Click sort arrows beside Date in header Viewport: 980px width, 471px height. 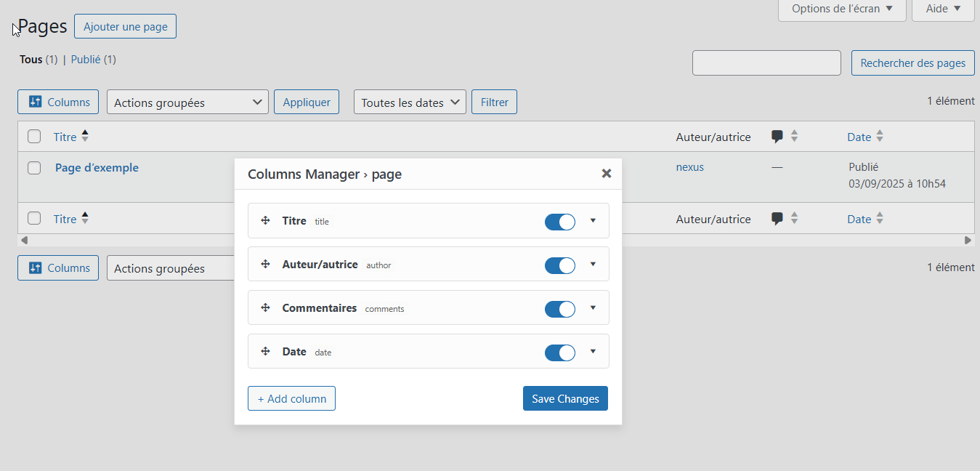pyautogui.click(x=880, y=136)
